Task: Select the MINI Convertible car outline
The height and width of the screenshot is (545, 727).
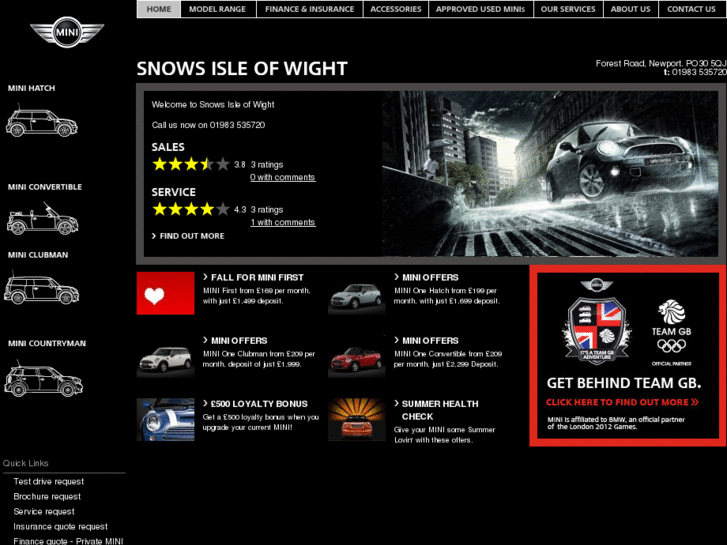Action: click(42, 219)
